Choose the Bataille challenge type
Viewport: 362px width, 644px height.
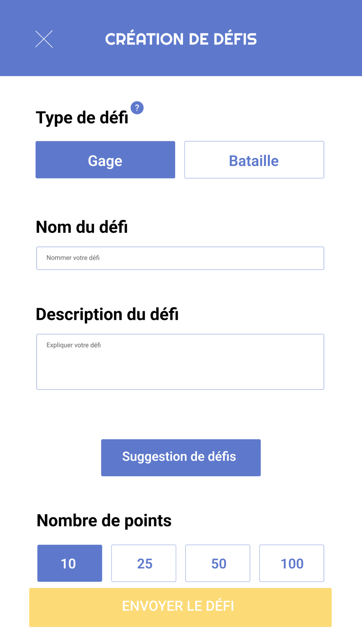(x=254, y=160)
